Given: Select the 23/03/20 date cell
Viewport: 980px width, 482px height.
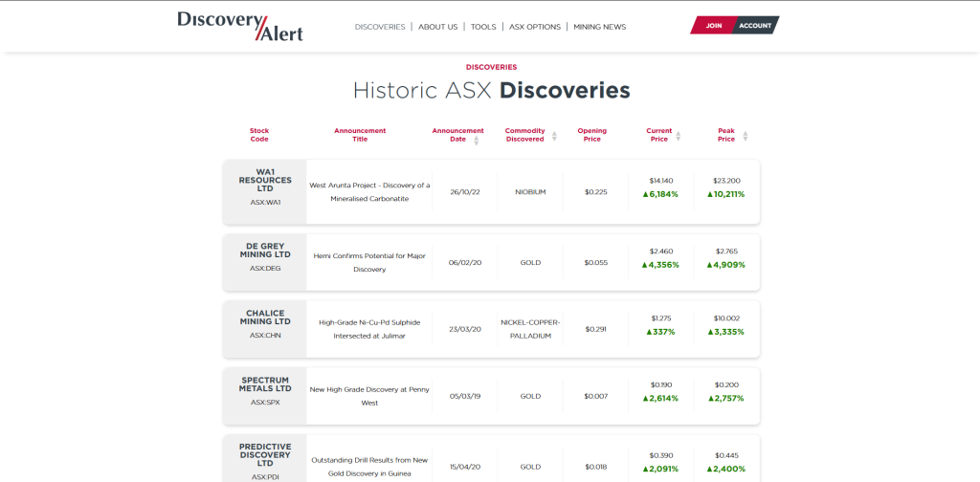Looking at the screenshot, I should [465, 329].
